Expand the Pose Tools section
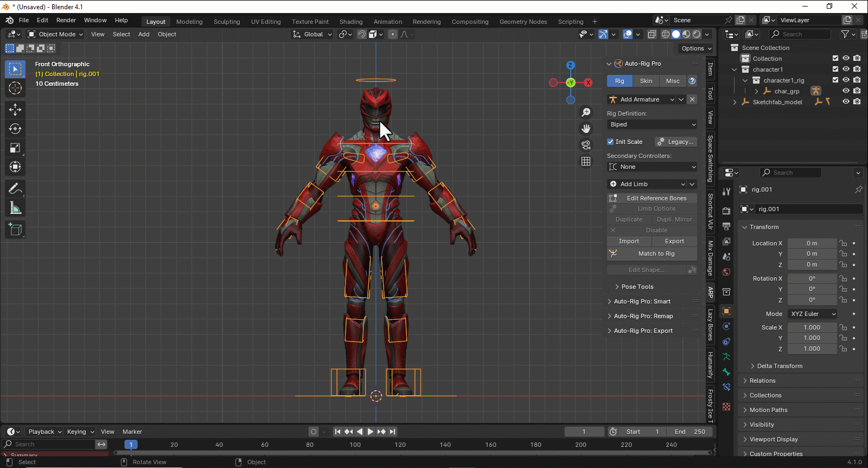The width and height of the screenshot is (868, 468). pyautogui.click(x=637, y=287)
